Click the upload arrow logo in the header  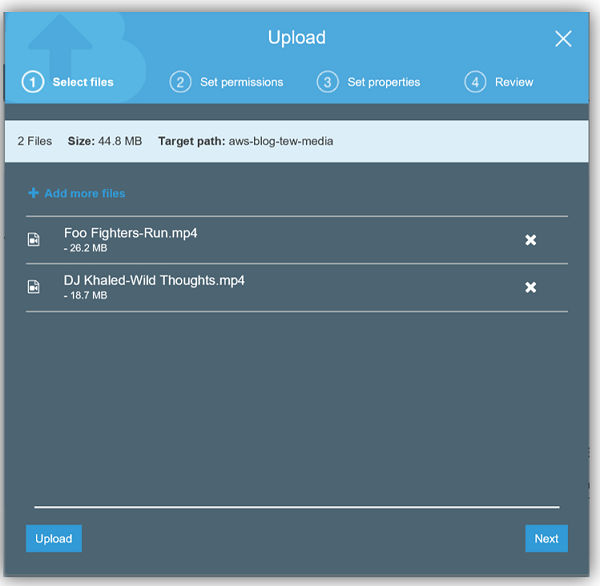(58, 45)
